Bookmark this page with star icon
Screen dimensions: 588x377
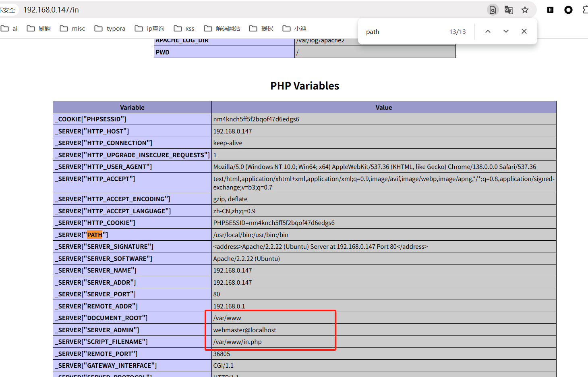[525, 10]
